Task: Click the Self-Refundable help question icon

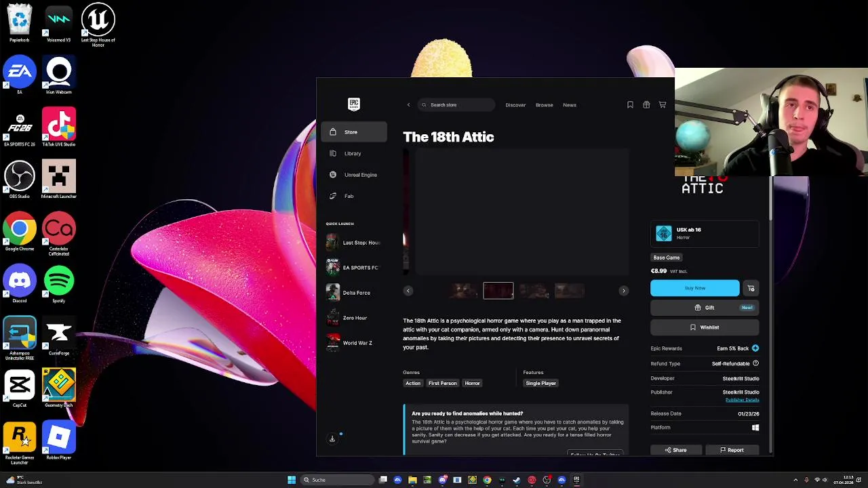Action: (x=755, y=363)
